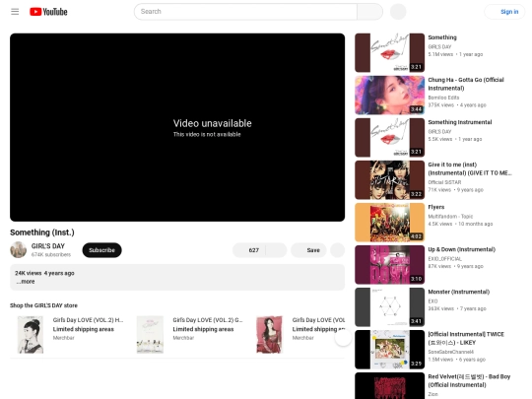The image size is (532, 399).
Task: Click '674K subscribers' text
Action: (51, 254)
